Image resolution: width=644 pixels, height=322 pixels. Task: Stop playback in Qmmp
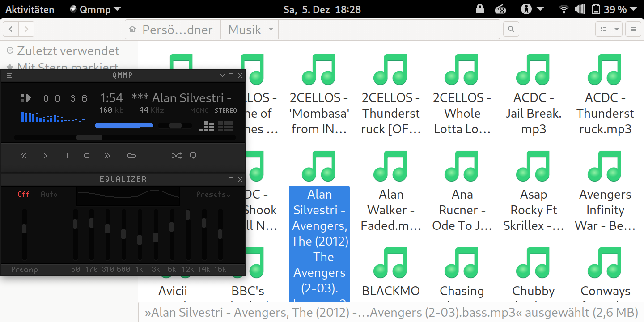point(87,156)
